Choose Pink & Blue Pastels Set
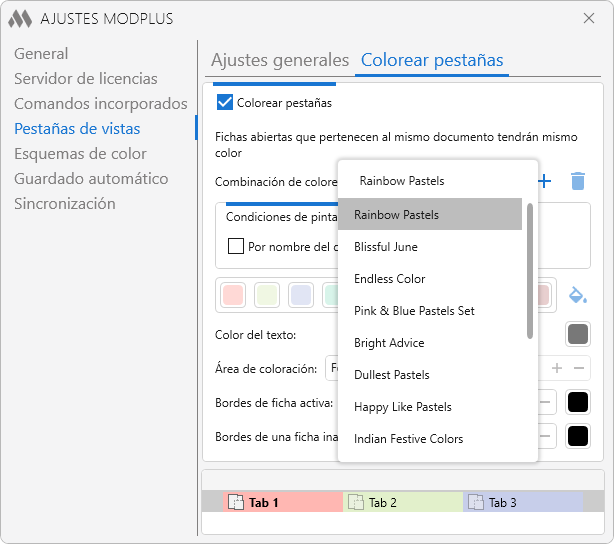This screenshot has height=544, width=614. click(x=430, y=311)
